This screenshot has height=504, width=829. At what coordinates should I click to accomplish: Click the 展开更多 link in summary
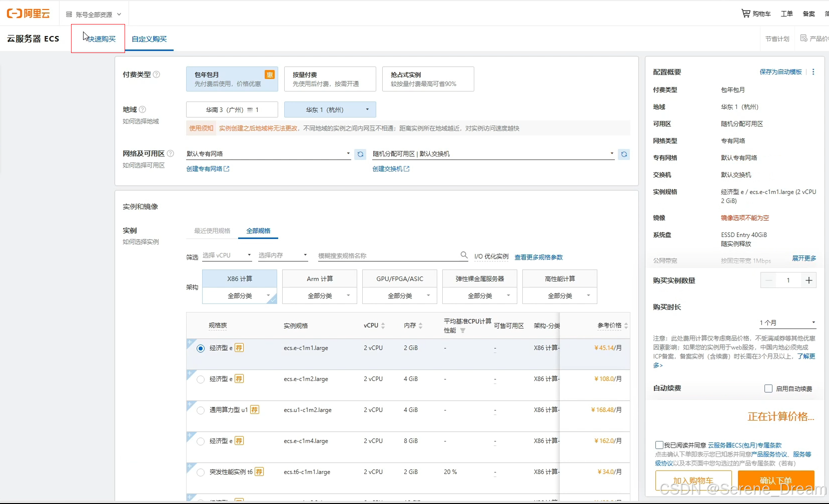[804, 258]
